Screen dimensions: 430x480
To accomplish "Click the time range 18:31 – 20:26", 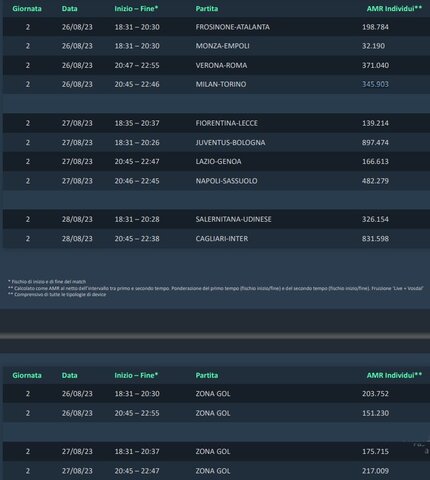I will 137,143.
